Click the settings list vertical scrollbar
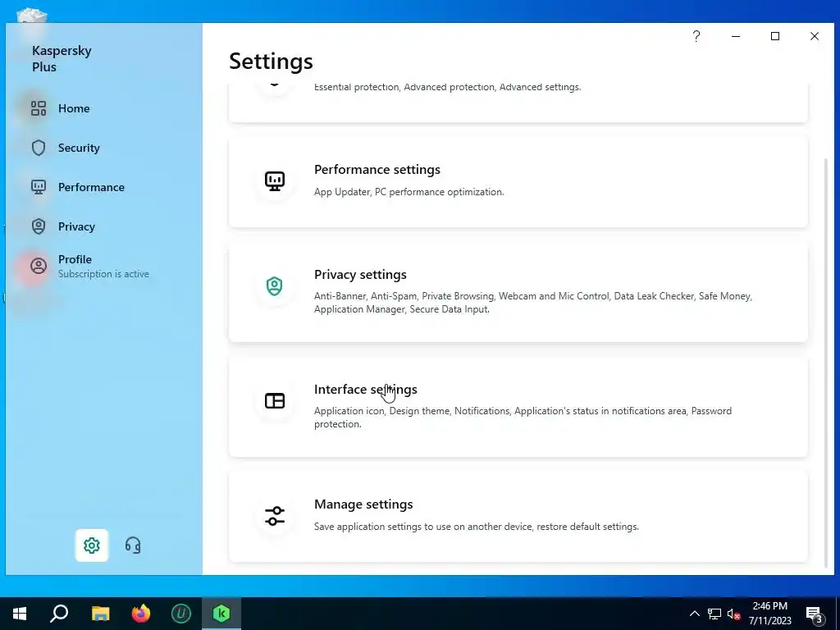Screen dimensions: 840x630 (825, 362)
